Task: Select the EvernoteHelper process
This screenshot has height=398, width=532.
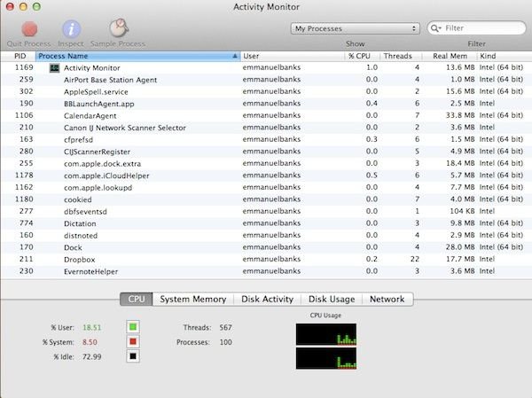Action: click(266, 271)
